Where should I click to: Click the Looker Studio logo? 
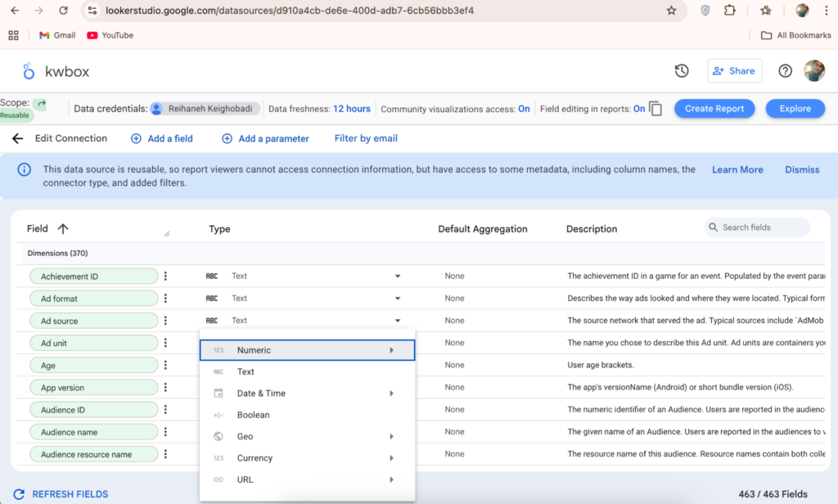point(29,72)
